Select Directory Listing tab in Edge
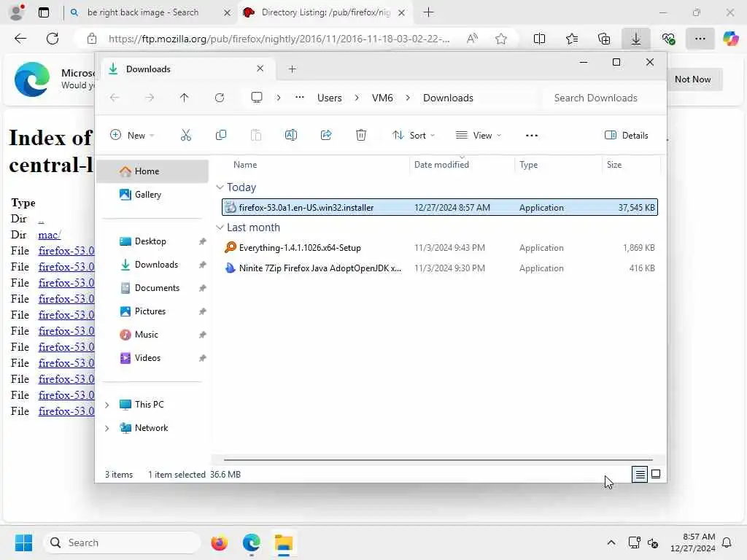747x560 pixels. [326, 12]
